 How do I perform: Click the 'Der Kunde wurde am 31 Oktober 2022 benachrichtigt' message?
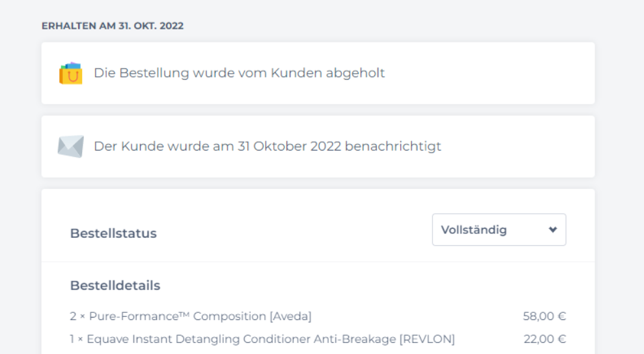pyautogui.click(x=268, y=146)
